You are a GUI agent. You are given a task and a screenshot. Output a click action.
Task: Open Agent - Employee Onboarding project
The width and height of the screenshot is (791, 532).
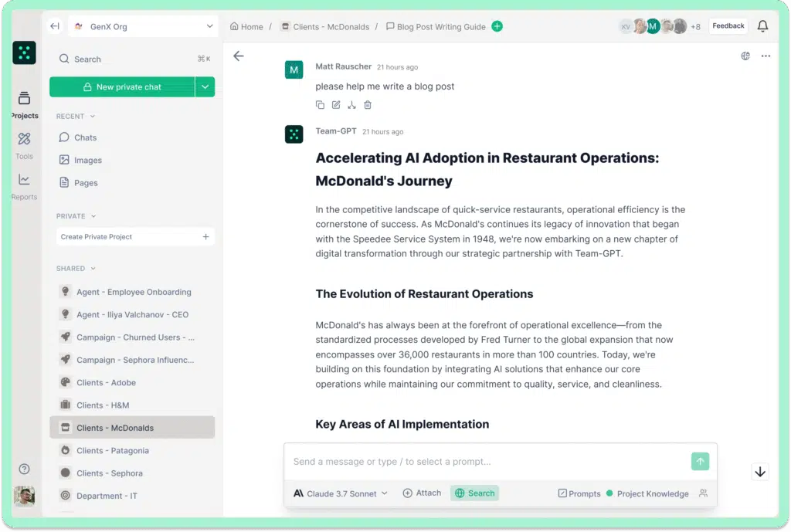click(x=132, y=291)
